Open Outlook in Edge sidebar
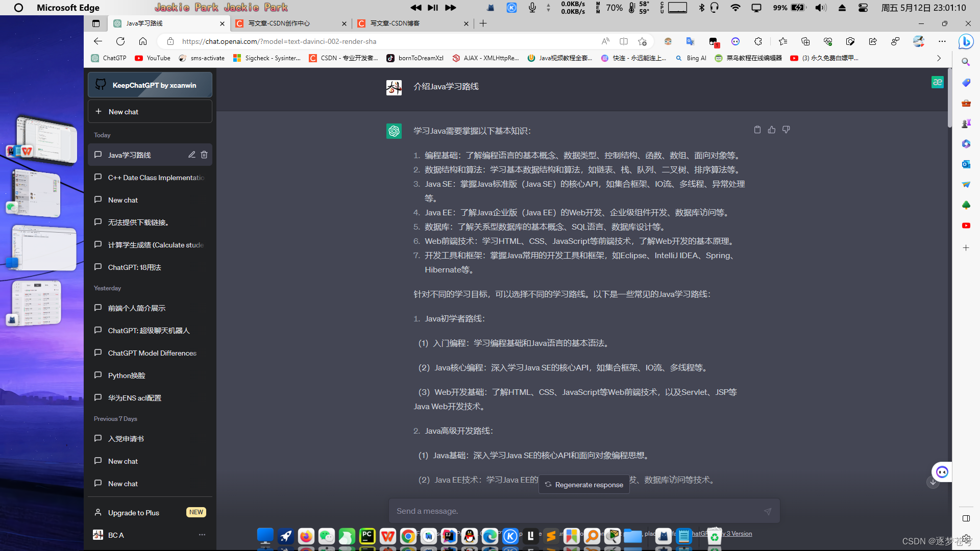 (x=966, y=164)
